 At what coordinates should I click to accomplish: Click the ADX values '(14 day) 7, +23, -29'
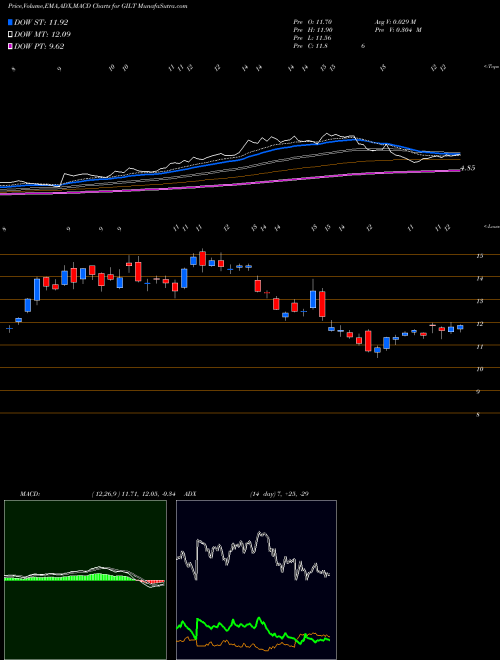(280, 494)
